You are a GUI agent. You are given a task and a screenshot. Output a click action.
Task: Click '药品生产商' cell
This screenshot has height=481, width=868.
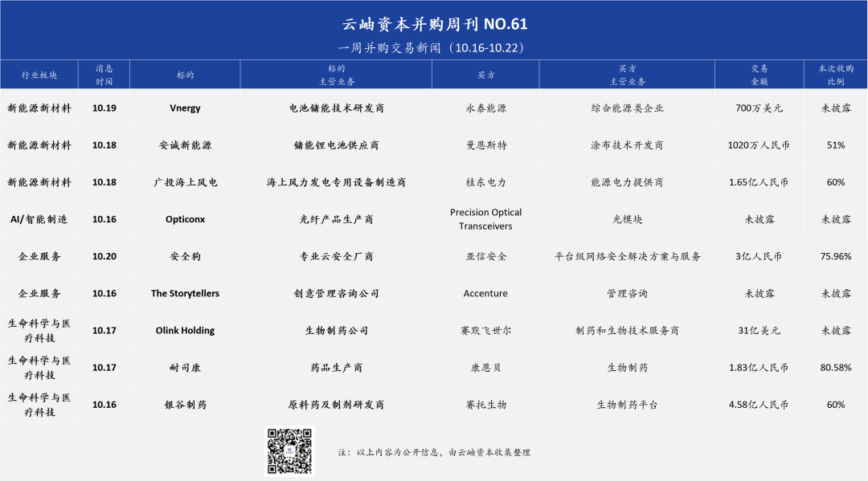click(x=337, y=368)
